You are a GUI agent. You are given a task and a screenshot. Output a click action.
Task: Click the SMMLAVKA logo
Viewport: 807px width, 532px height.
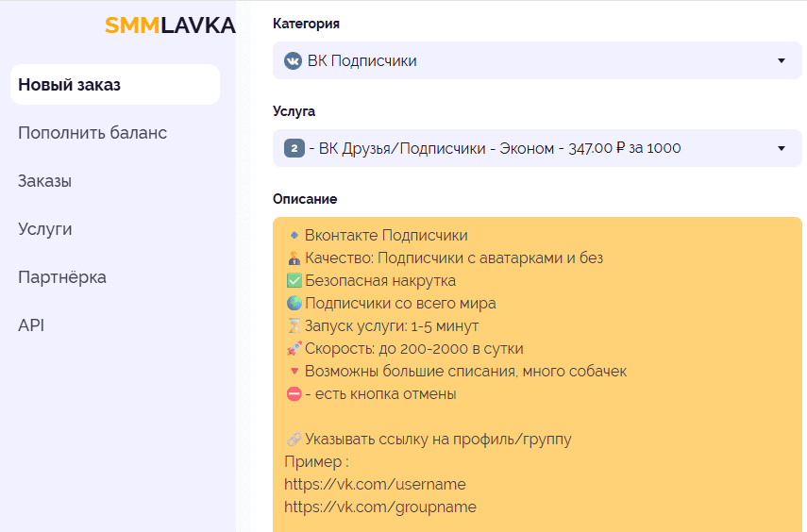click(x=170, y=25)
